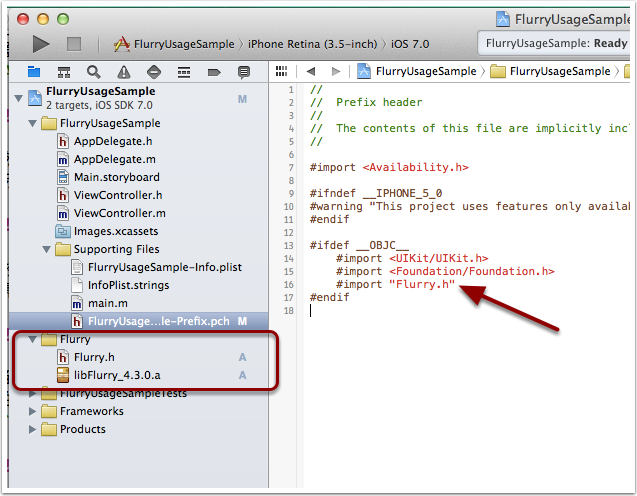Screen dimensions: 637x496
Task: Switch to the Issue navigator warning icon
Action: click(x=123, y=72)
